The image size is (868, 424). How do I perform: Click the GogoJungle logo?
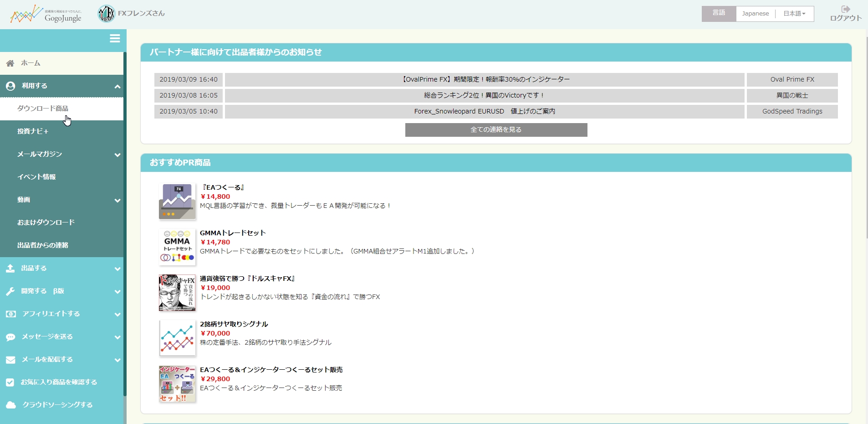tap(46, 14)
